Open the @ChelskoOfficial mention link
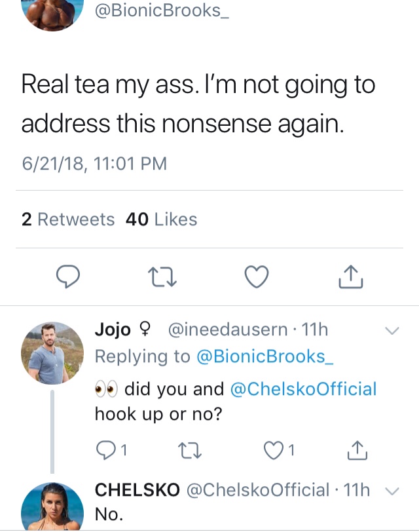 pos(304,389)
